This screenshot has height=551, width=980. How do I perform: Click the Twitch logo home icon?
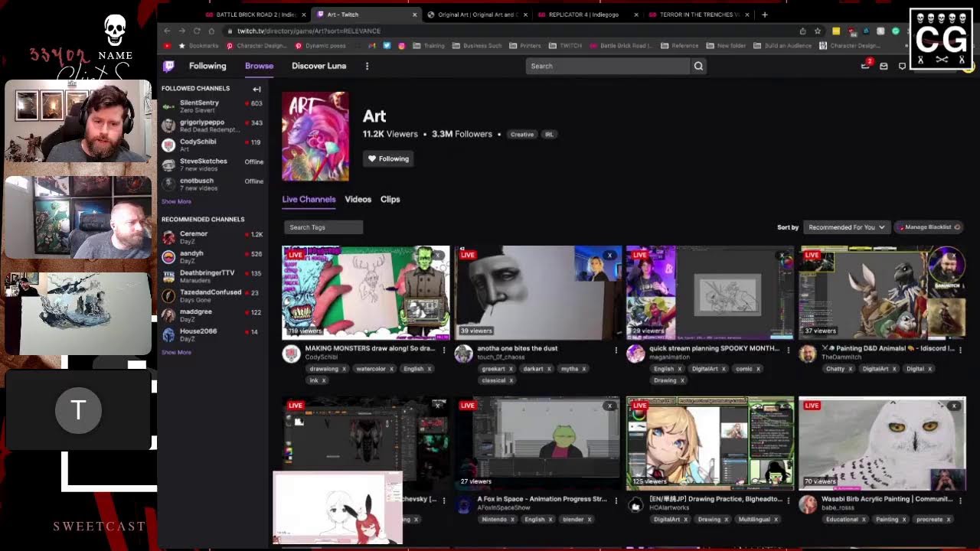(168, 67)
